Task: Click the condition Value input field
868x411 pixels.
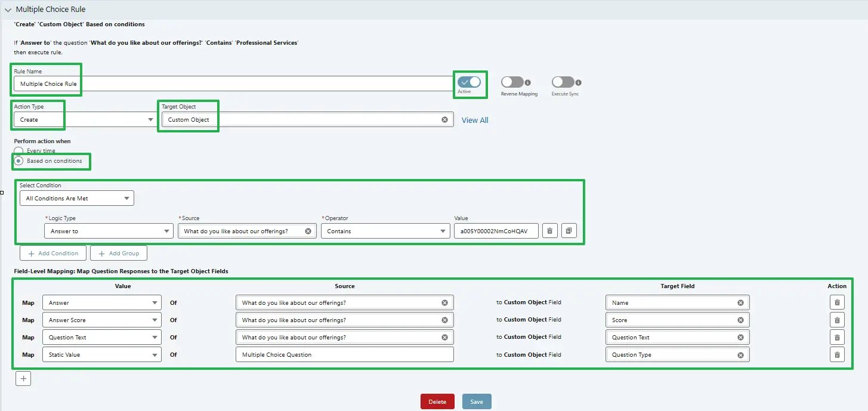Action: pyautogui.click(x=496, y=231)
